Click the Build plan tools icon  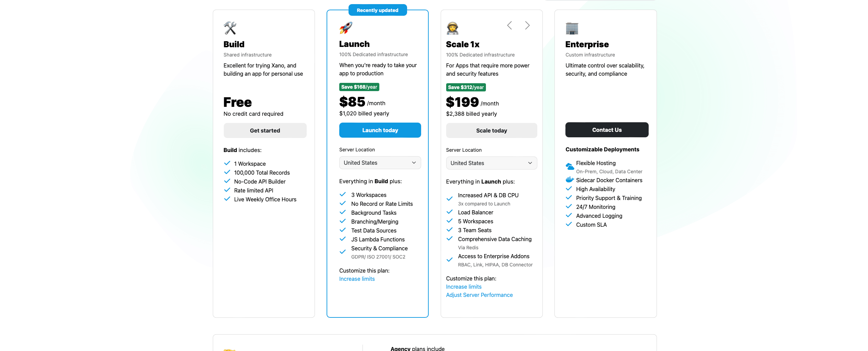[230, 28]
